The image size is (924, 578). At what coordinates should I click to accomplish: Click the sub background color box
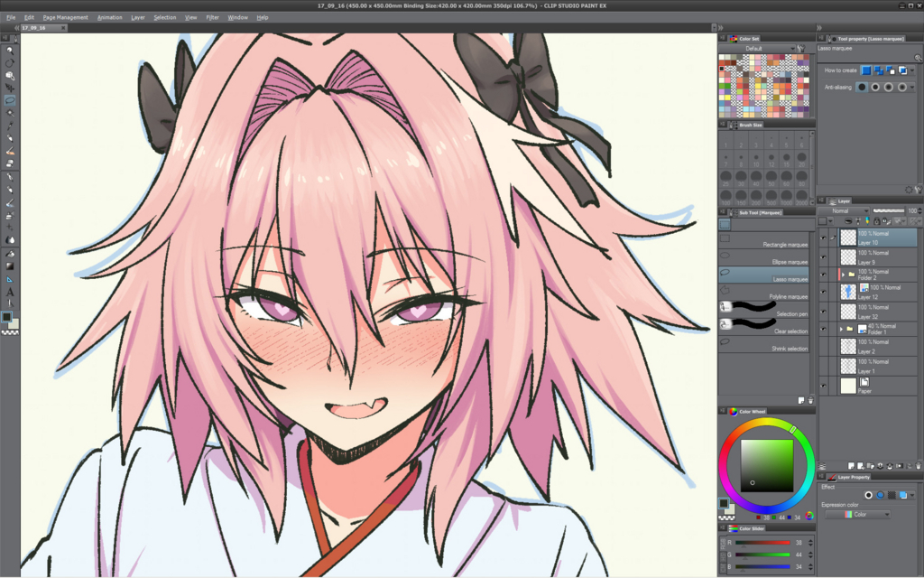14,324
